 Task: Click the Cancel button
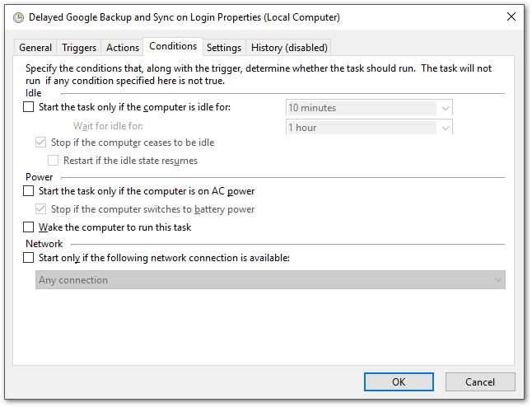[x=480, y=382]
